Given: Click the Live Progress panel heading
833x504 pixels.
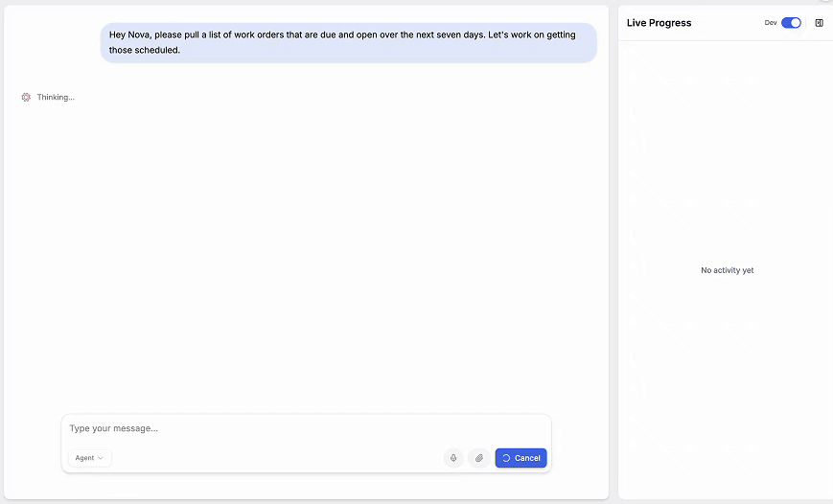Looking at the screenshot, I should (x=659, y=23).
